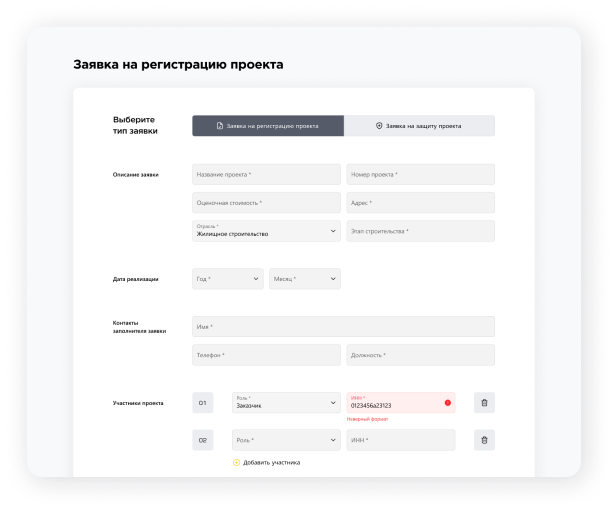Click the Телефон input field
The image size is (615, 511).
[x=266, y=355]
